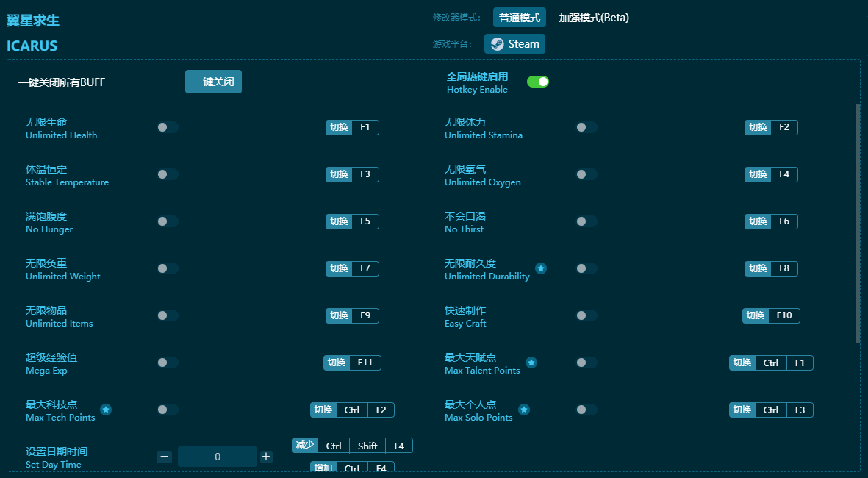Turn on Mega Exp toggle
Image resolution: width=868 pixels, height=478 pixels.
[167, 363]
